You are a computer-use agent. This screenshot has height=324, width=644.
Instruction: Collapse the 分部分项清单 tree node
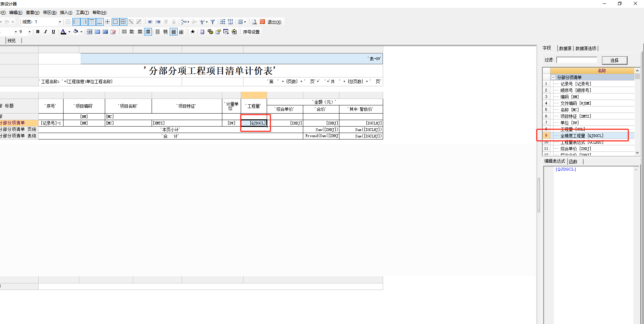(554, 77)
